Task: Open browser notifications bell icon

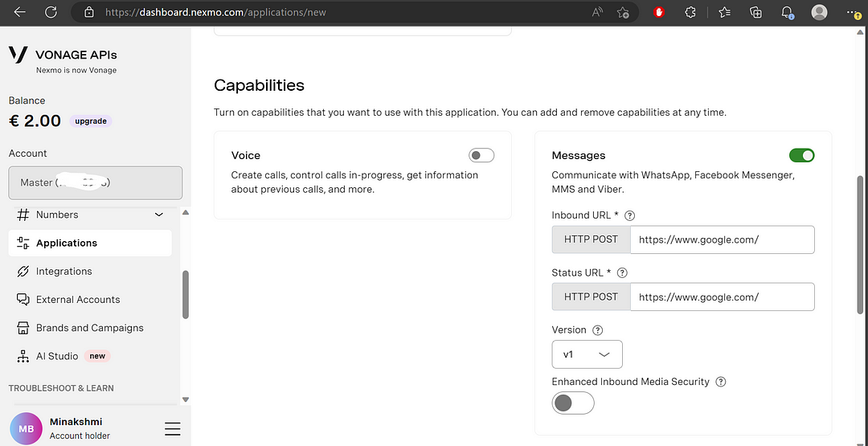Action: tap(787, 11)
